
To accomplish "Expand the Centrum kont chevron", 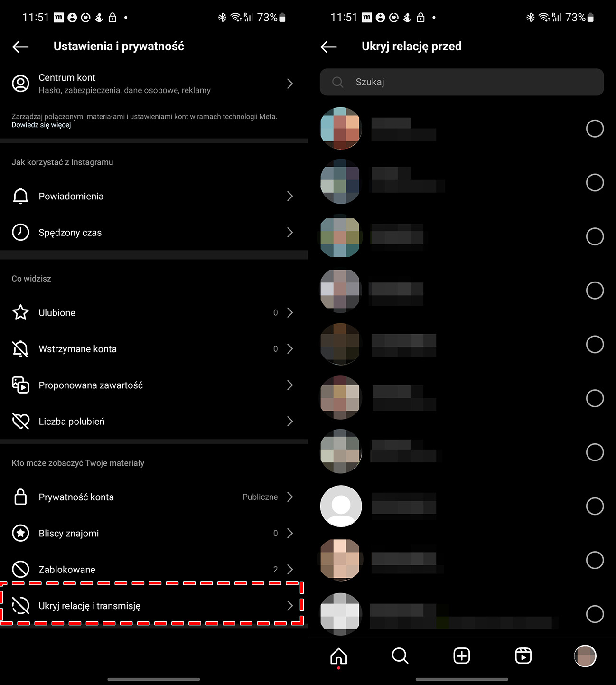I will click(x=290, y=84).
